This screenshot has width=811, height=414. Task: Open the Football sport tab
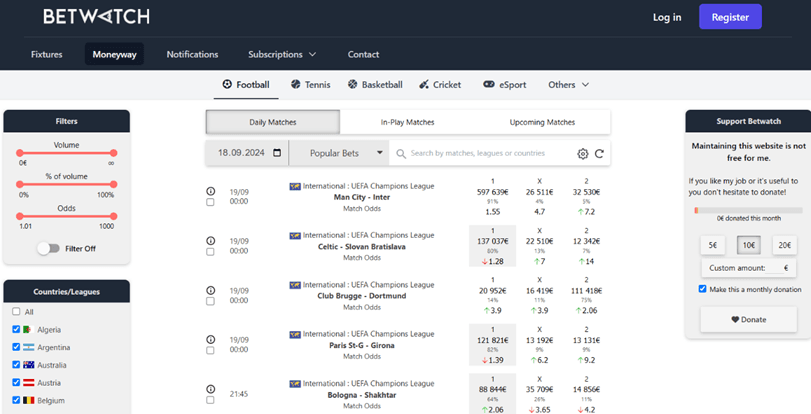(246, 84)
